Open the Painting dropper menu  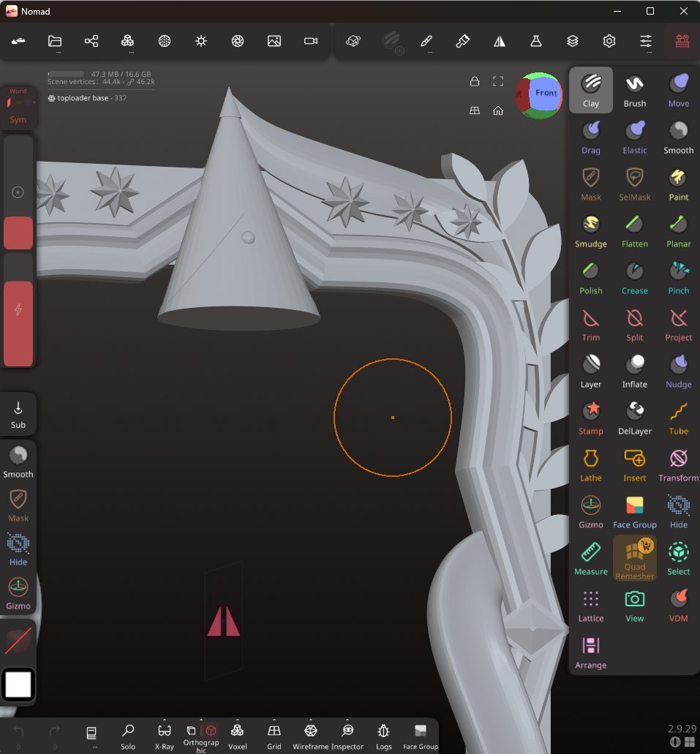point(463,42)
